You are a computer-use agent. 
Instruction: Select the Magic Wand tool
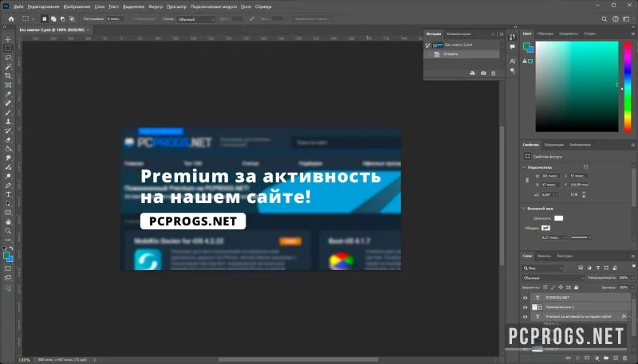tap(8, 67)
